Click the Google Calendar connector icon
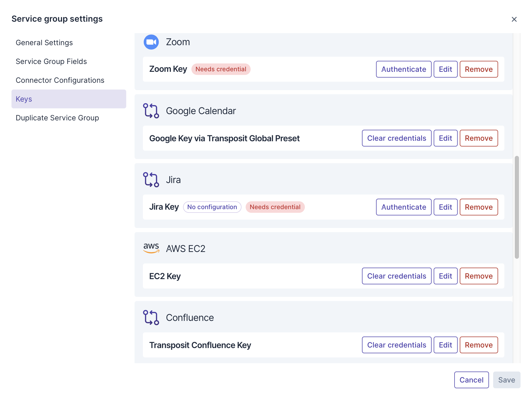 (x=151, y=111)
